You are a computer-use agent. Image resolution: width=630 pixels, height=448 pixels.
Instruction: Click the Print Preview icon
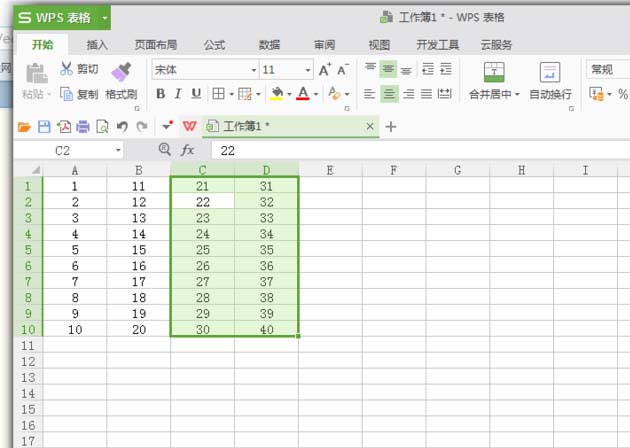102,127
